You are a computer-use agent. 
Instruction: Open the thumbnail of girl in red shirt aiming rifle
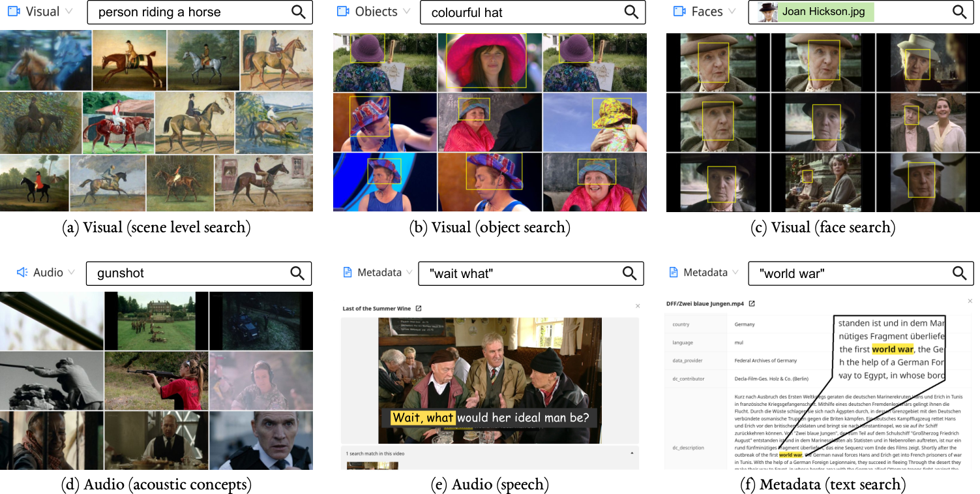coord(156,380)
